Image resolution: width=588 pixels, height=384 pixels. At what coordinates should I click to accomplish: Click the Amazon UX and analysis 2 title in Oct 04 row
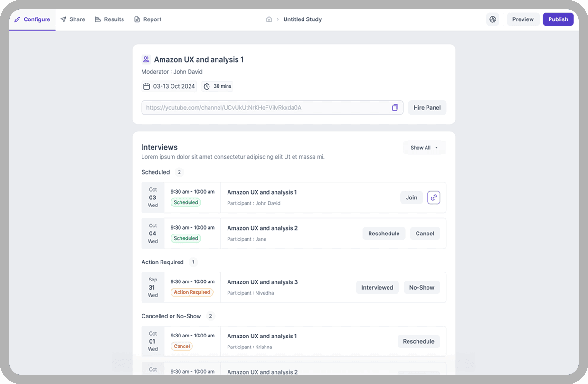[x=262, y=228]
